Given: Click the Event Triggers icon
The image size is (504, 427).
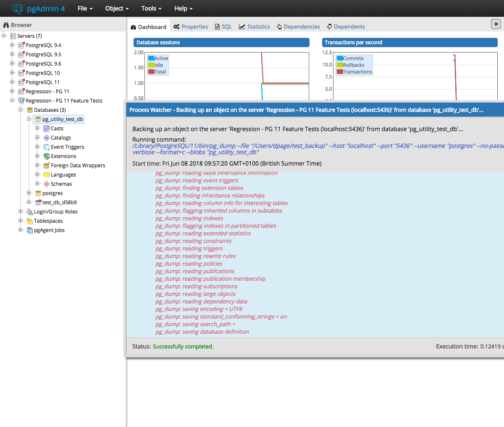Looking at the screenshot, I should coord(47,147).
